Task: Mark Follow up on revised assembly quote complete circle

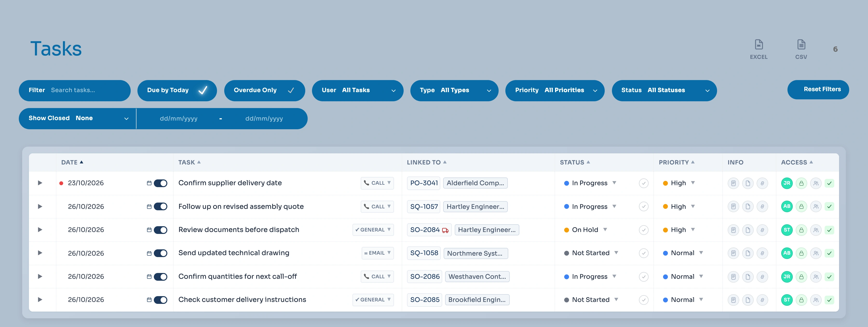Action: click(x=644, y=207)
